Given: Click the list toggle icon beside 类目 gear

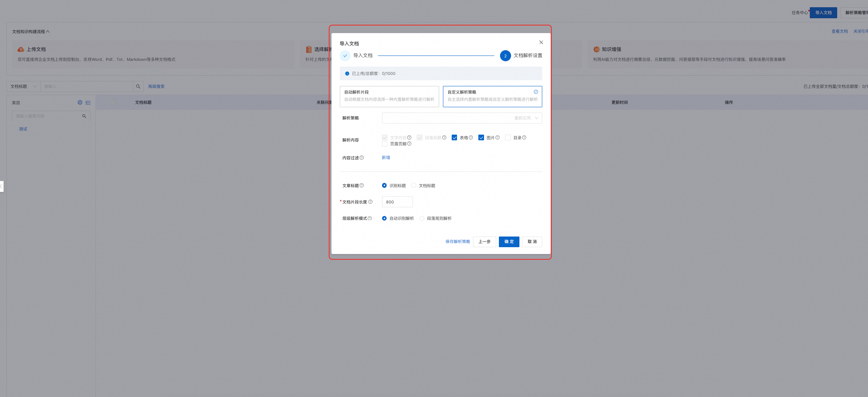Looking at the screenshot, I should (88, 103).
